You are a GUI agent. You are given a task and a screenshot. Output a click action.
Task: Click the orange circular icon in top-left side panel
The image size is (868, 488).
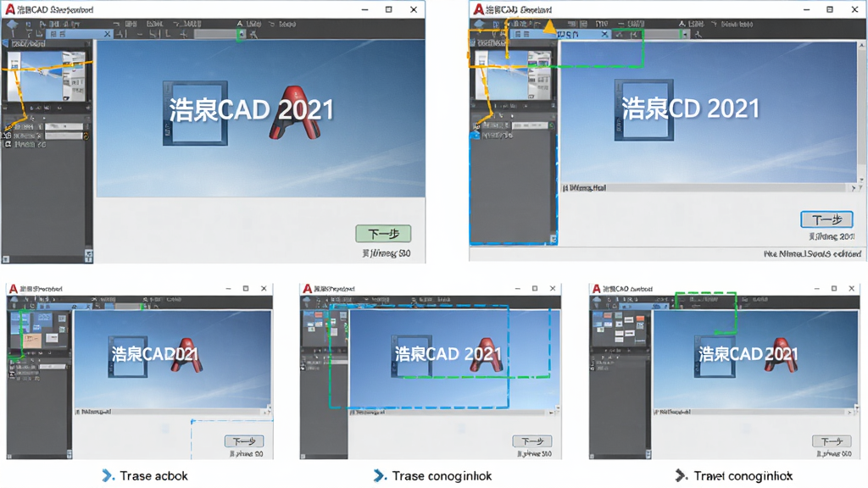[x=86, y=136]
